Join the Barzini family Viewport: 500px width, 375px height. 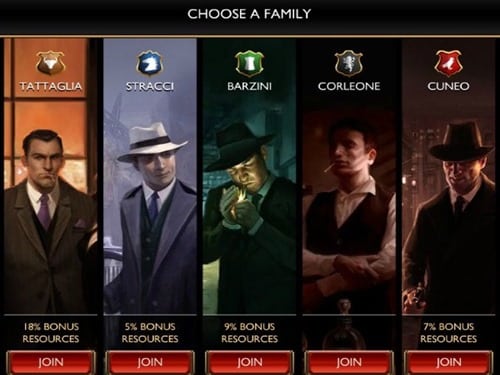pyautogui.click(x=250, y=362)
